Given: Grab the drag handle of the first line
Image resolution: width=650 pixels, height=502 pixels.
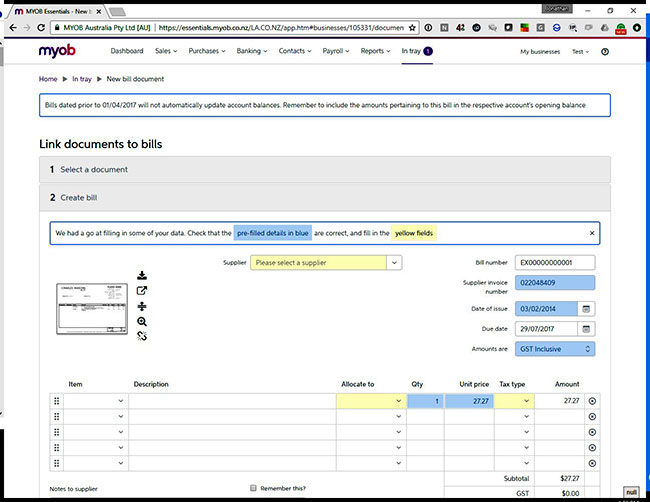Looking at the screenshot, I should tap(57, 401).
